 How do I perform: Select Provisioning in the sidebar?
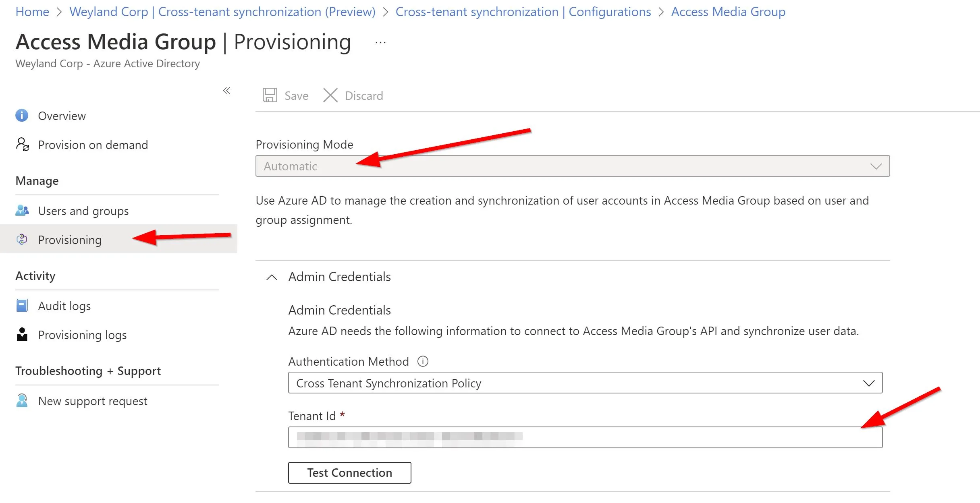[x=70, y=240]
